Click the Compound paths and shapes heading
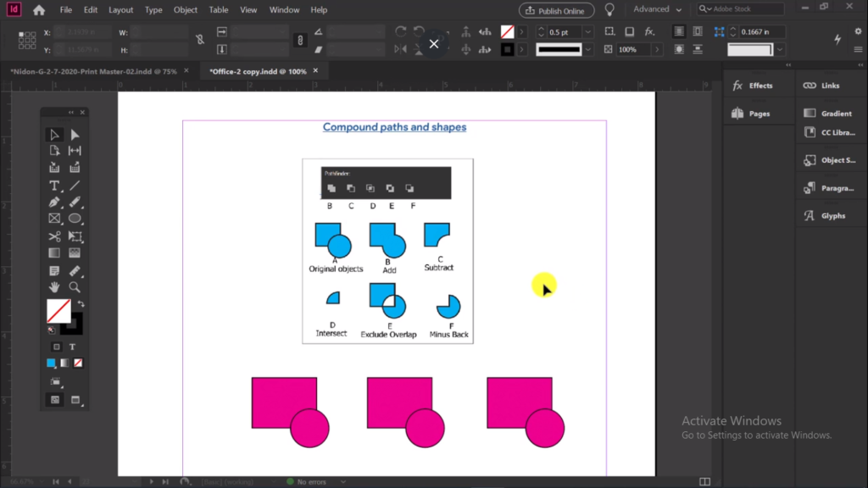Image resolution: width=868 pixels, height=488 pixels. pos(395,127)
